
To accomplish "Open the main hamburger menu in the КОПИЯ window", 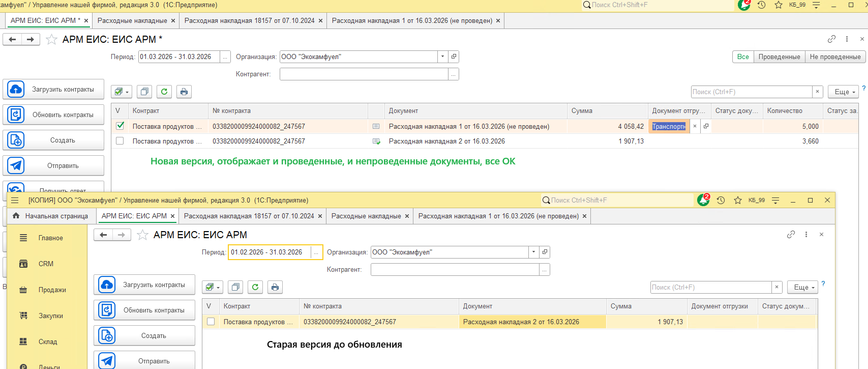I will [x=15, y=201].
